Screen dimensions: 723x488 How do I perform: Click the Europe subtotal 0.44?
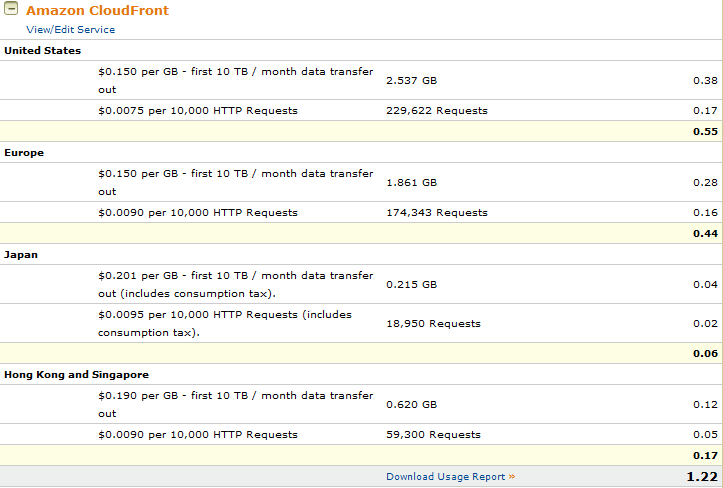(707, 234)
